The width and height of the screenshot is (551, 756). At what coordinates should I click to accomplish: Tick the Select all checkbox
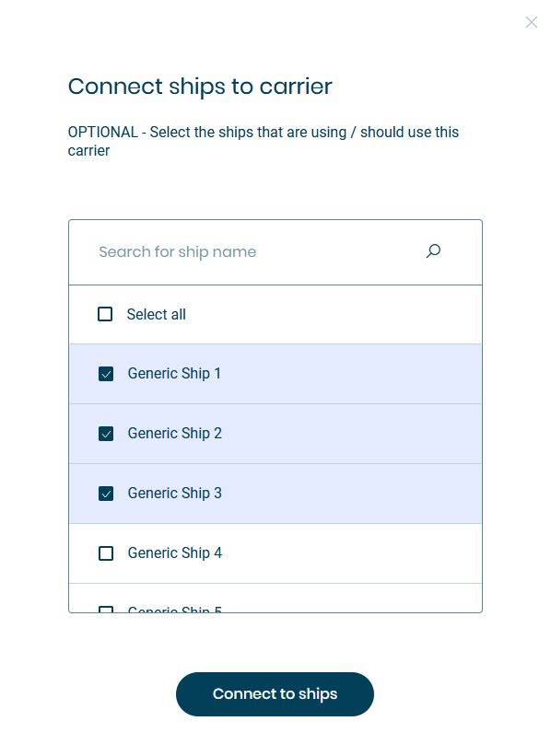point(105,314)
